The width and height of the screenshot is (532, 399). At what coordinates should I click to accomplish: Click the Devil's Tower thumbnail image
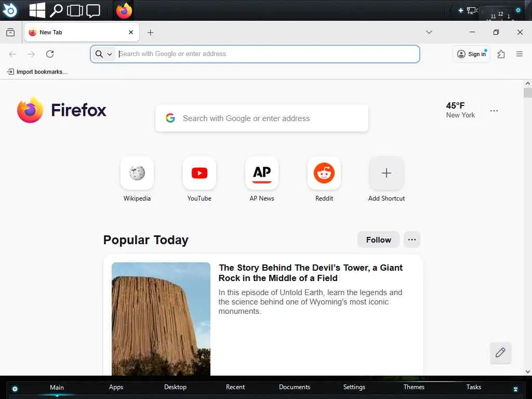pos(161,318)
